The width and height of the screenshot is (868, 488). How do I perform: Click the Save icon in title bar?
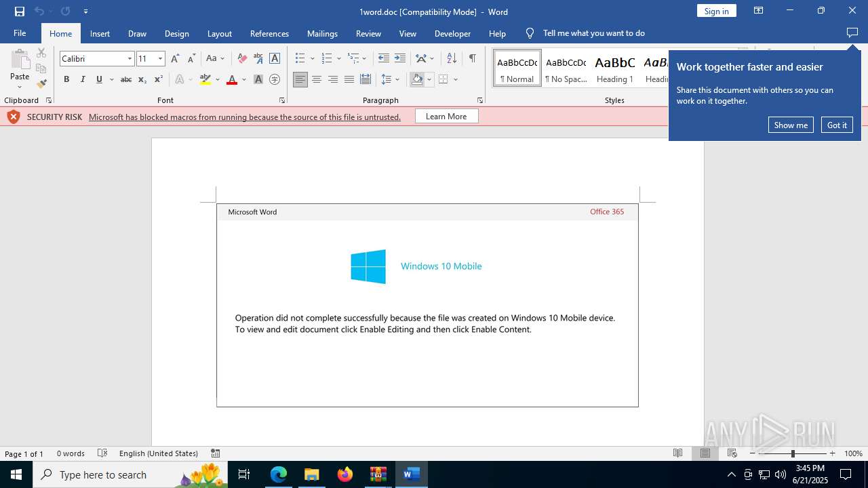tap(20, 12)
